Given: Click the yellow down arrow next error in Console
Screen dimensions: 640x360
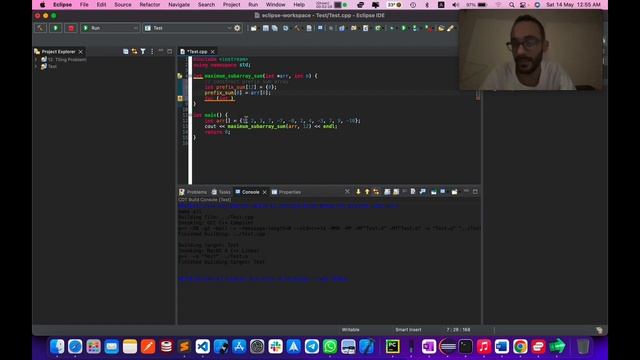Looking at the screenshot, I should tap(358, 192).
